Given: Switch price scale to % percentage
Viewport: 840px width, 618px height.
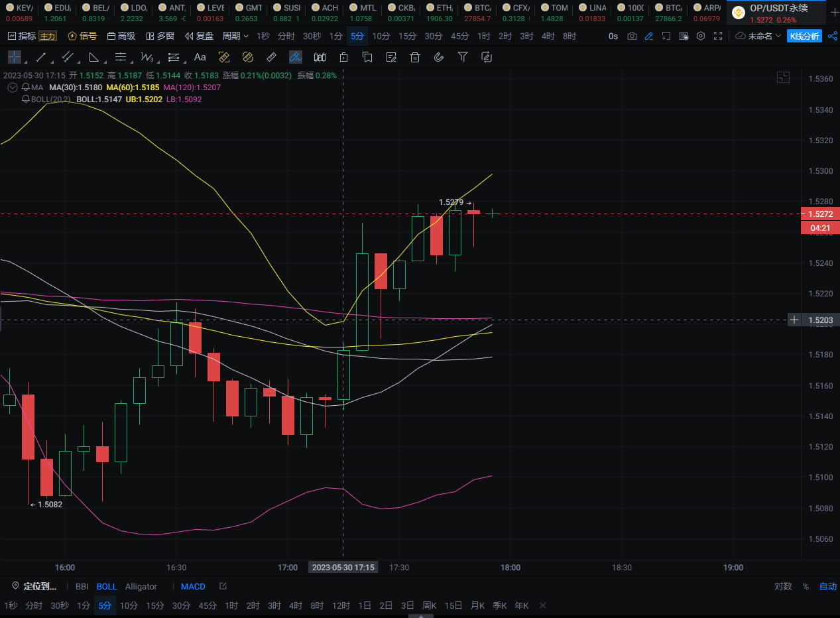Looking at the screenshot, I should click(x=806, y=586).
